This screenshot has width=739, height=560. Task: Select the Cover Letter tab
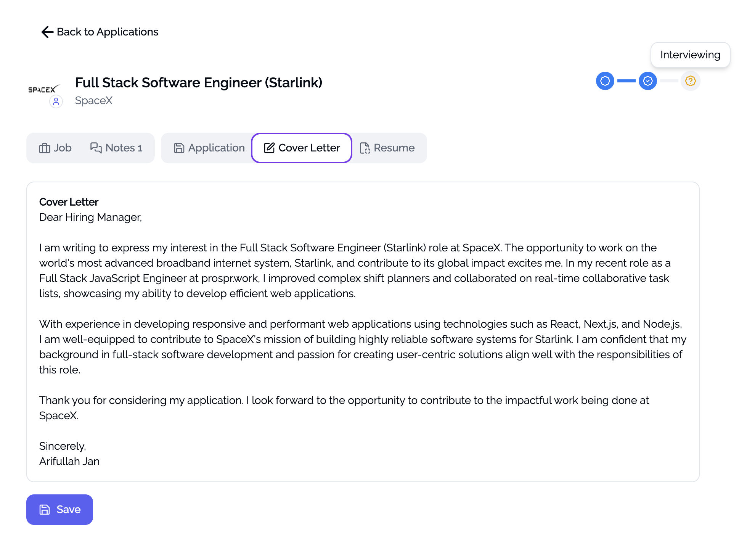[302, 148]
